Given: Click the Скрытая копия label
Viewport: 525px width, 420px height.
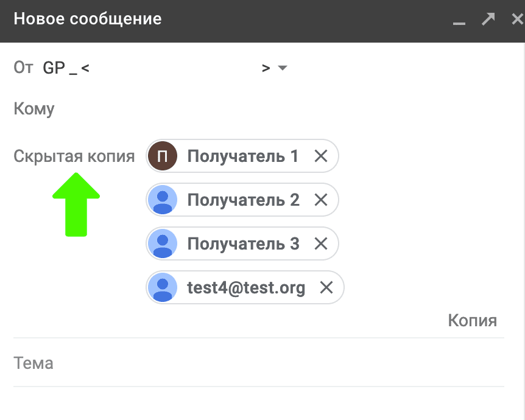Looking at the screenshot, I should pyautogui.click(x=74, y=156).
